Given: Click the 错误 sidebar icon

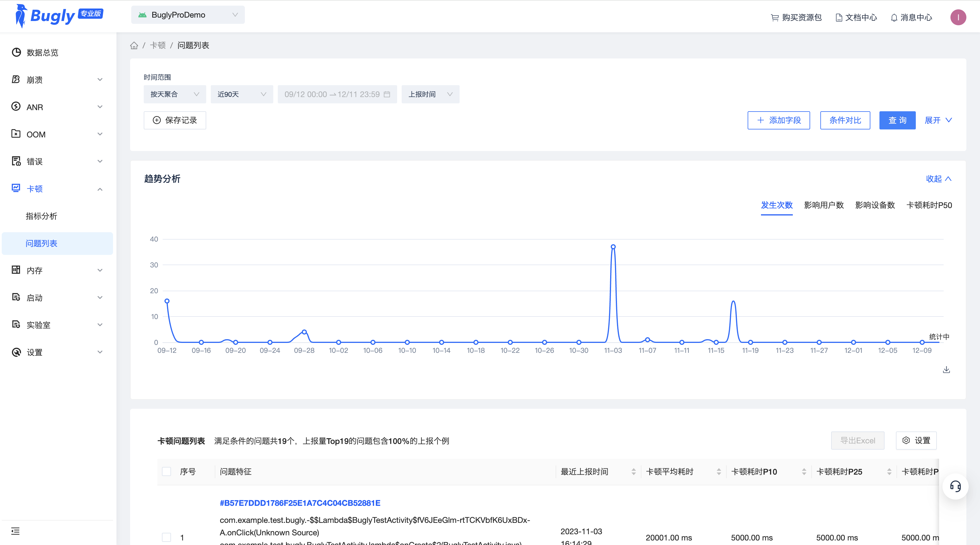Looking at the screenshot, I should (x=16, y=161).
